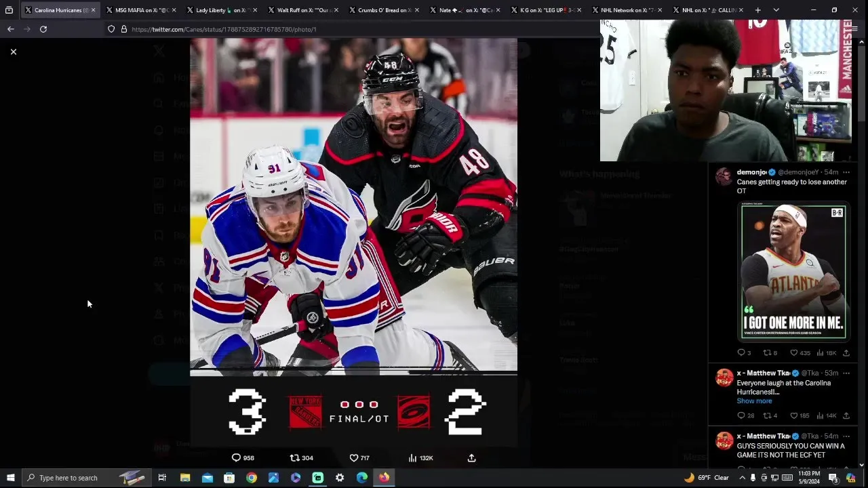Close the Carolina Hurricanes tab
This screenshot has height=488, width=868.
(93, 10)
